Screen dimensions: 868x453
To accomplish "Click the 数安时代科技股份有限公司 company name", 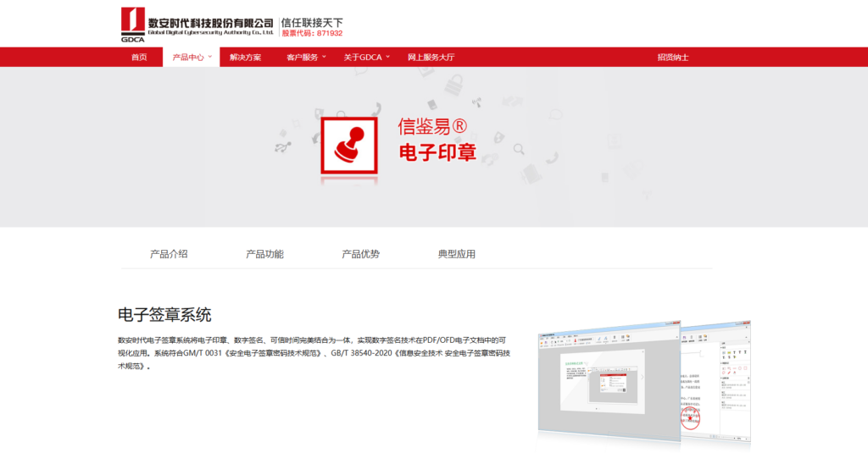I will (x=211, y=23).
